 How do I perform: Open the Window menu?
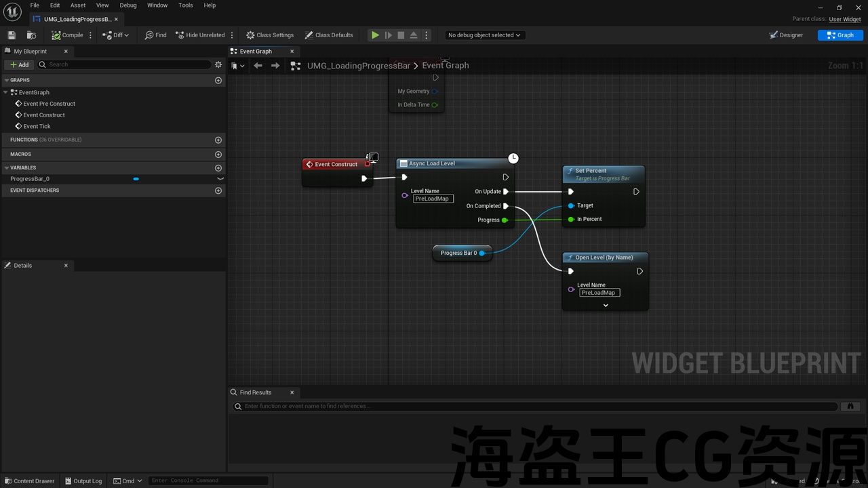click(x=157, y=5)
